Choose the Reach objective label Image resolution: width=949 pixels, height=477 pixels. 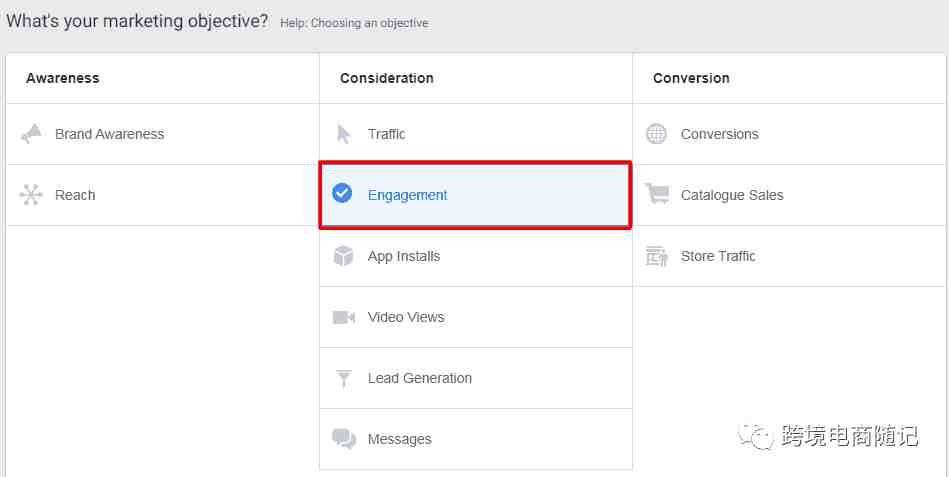[75, 195]
